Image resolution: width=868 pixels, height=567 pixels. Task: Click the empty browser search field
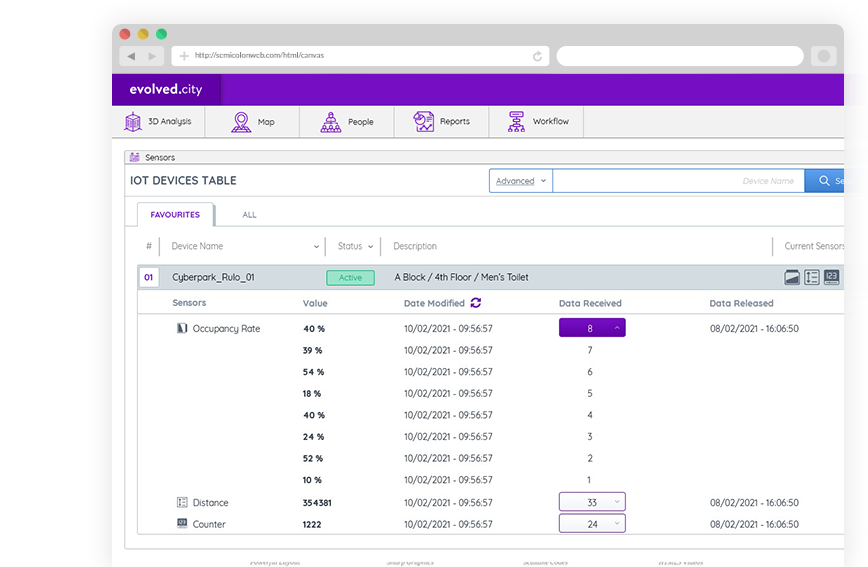[x=680, y=56]
